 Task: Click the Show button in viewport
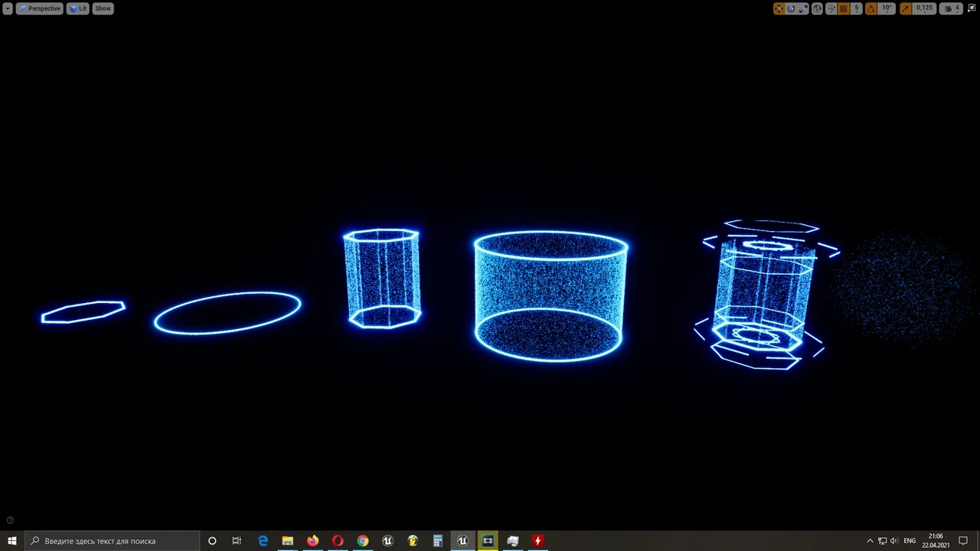(103, 8)
